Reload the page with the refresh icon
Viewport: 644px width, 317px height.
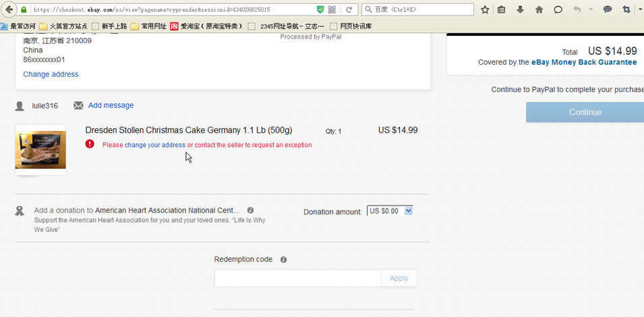pyautogui.click(x=349, y=9)
